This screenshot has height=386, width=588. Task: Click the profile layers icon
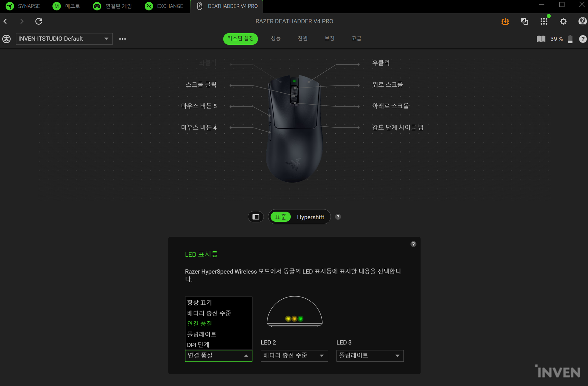(x=6, y=39)
